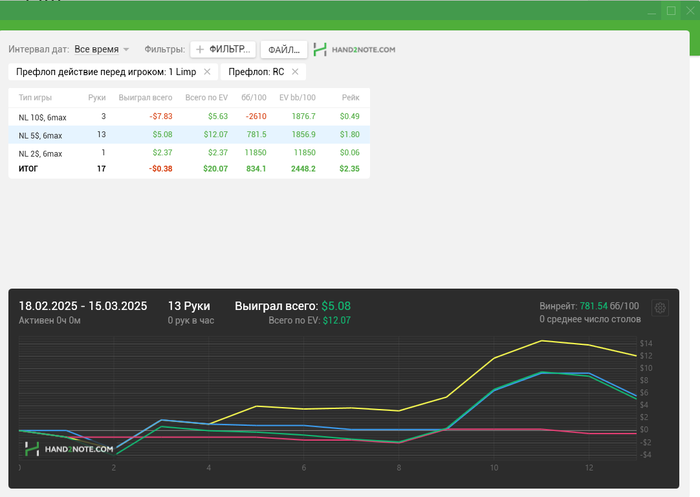Sort table by 'Руки' column header
The width and height of the screenshot is (700, 497).
coord(97,97)
